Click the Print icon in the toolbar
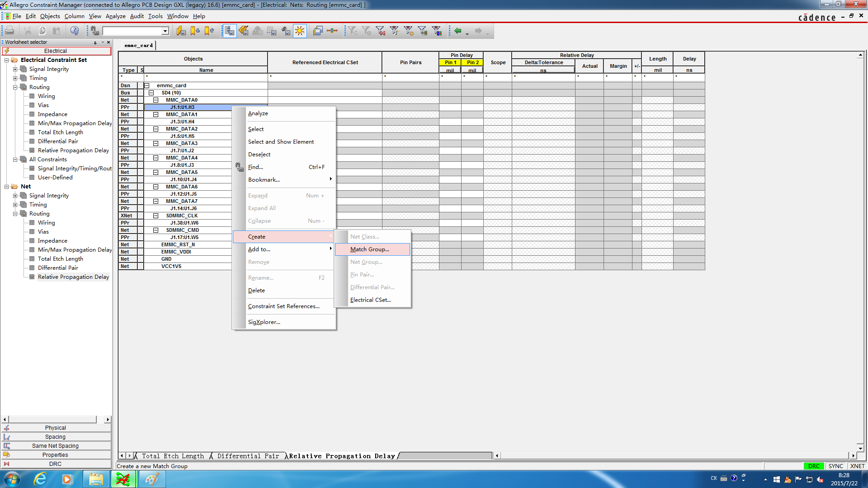868x488 pixels. coord(9,31)
